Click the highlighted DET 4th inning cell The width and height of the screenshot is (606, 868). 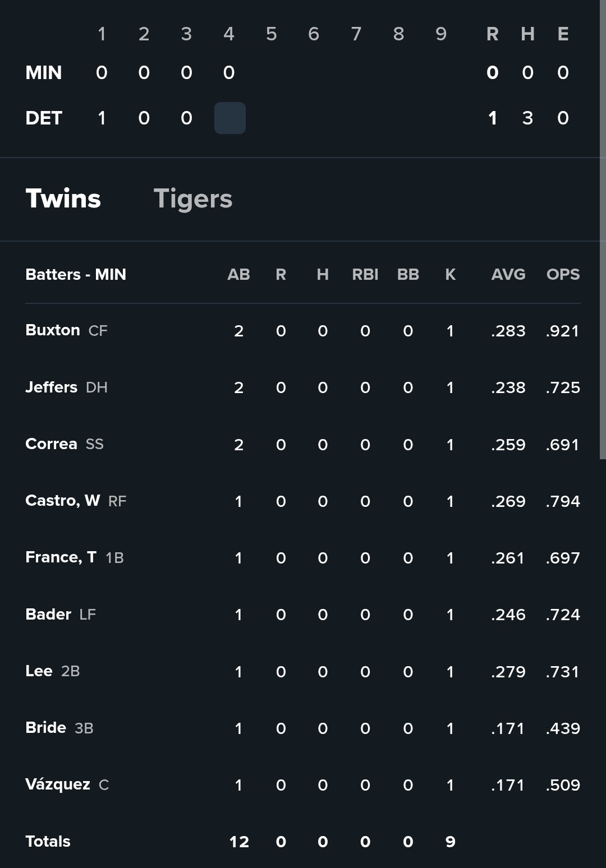tap(230, 118)
